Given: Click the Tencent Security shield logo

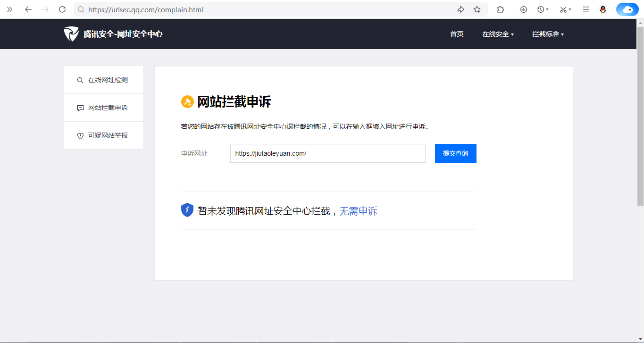Looking at the screenshot, I should tap(71, 34).
